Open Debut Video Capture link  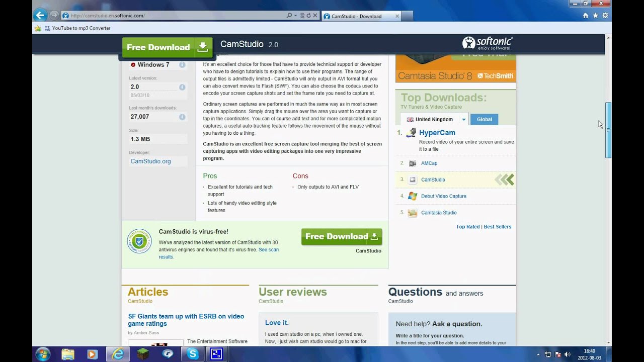coord(444,196)
